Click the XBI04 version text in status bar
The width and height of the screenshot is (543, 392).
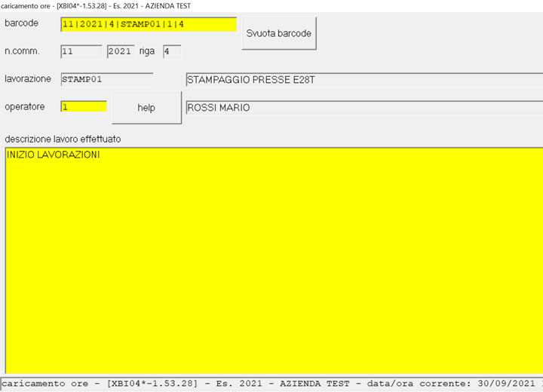160,384
